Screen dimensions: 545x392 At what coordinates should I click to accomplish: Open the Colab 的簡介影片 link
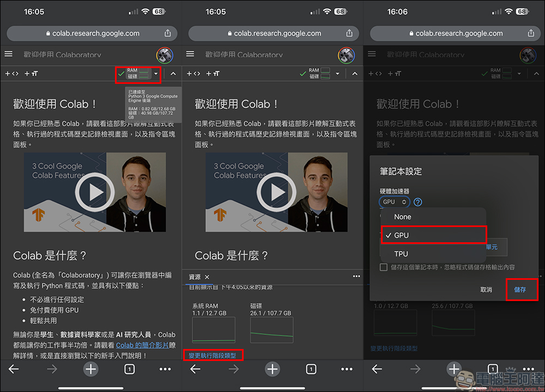[142, 345]
